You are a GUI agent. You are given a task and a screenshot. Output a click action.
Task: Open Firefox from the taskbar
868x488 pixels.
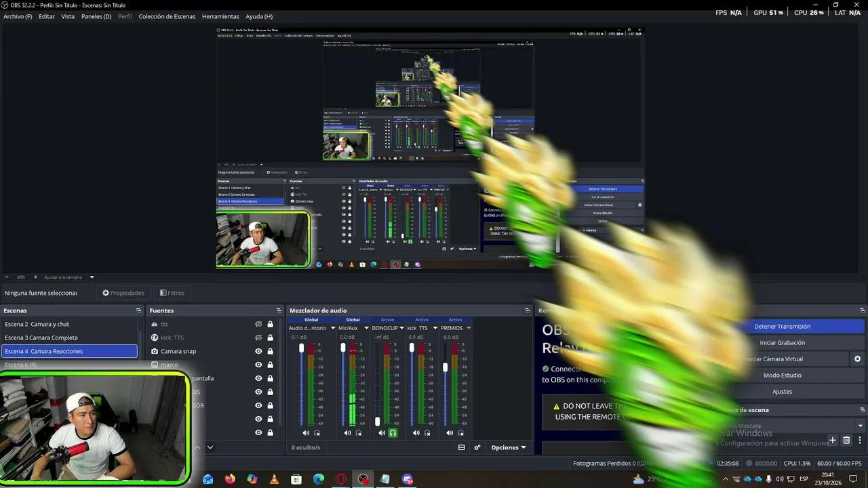tap(230, 479)
